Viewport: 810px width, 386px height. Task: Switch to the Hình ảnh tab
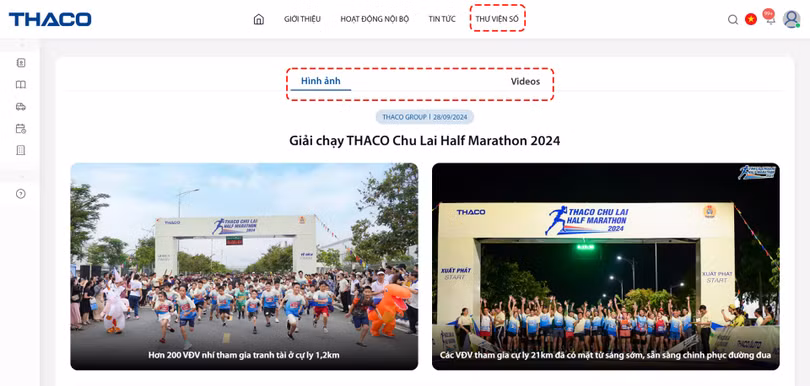[x=321, y=81]
